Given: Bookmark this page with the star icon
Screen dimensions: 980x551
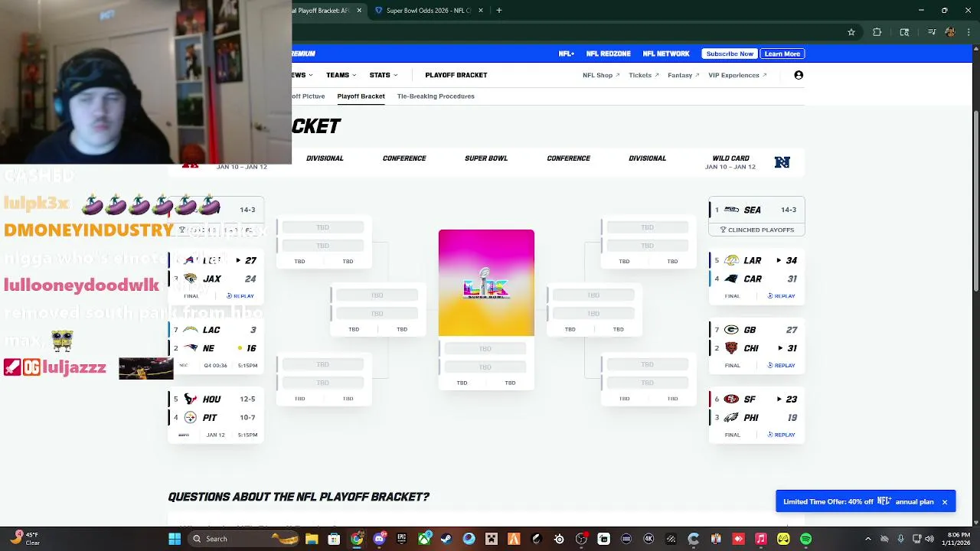Looking at the screenshot, I should click(x=851, y=32).
